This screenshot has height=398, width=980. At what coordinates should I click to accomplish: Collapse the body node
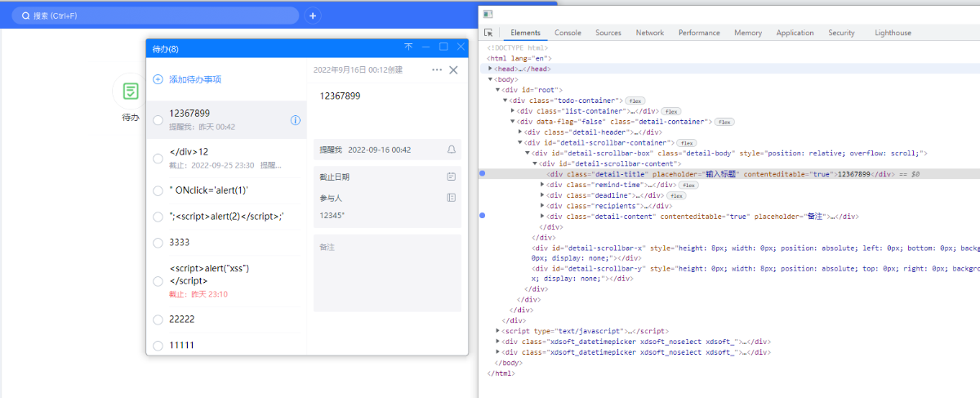tap(491, 79)
